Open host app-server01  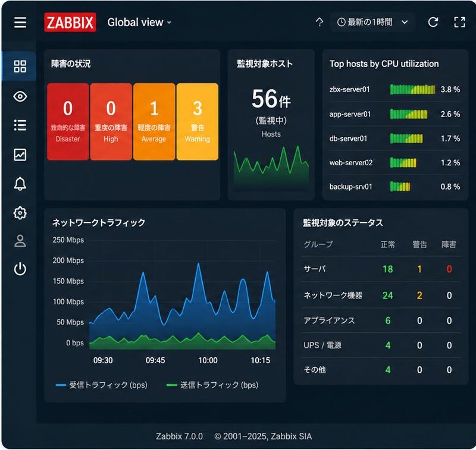tap(350, 114)
